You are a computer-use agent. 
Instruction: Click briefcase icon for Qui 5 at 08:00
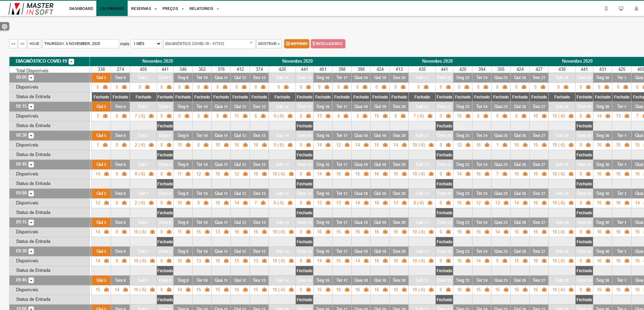point(106,87)
